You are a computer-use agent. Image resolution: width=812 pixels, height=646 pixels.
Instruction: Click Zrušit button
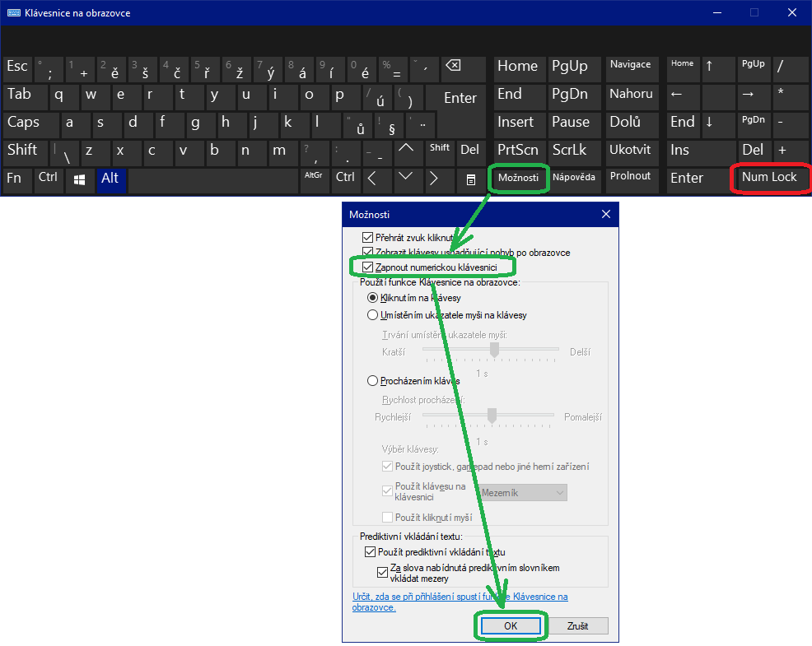coord(577,625)
